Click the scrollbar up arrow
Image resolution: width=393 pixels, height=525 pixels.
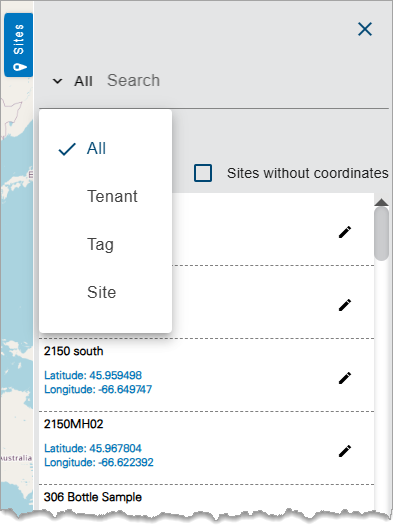(x=381, y=202)
